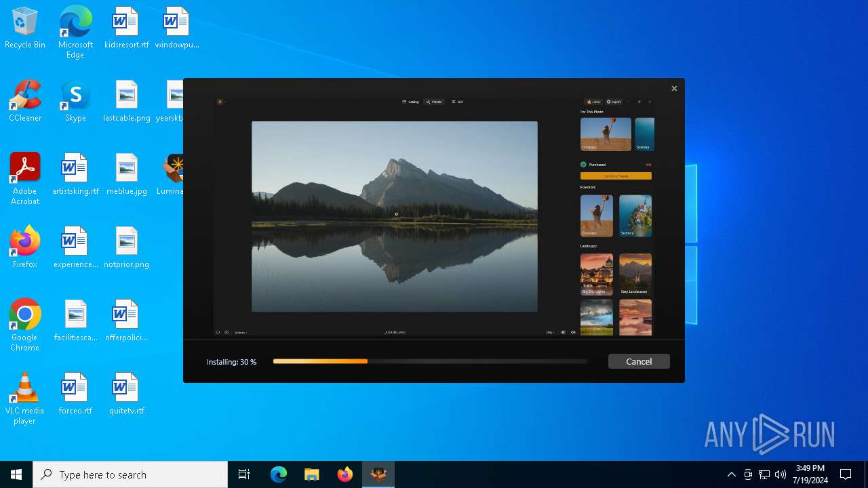Screen dimensions: 868x488
Task: Open the clock showing 3:49 PM
Action: (x=810, y=474)
